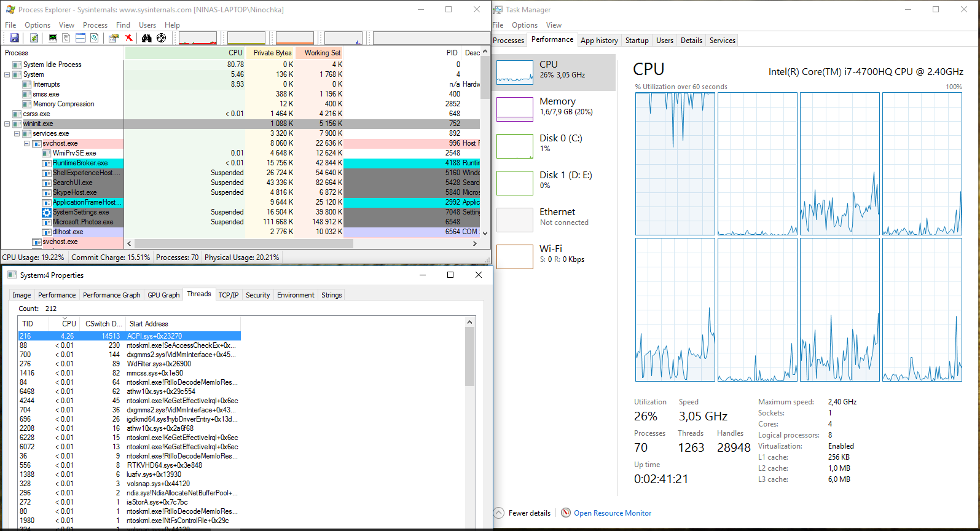980x531 pixels.
Task: Click the red CPU history mini graph in toolbar
Action: 198,38
